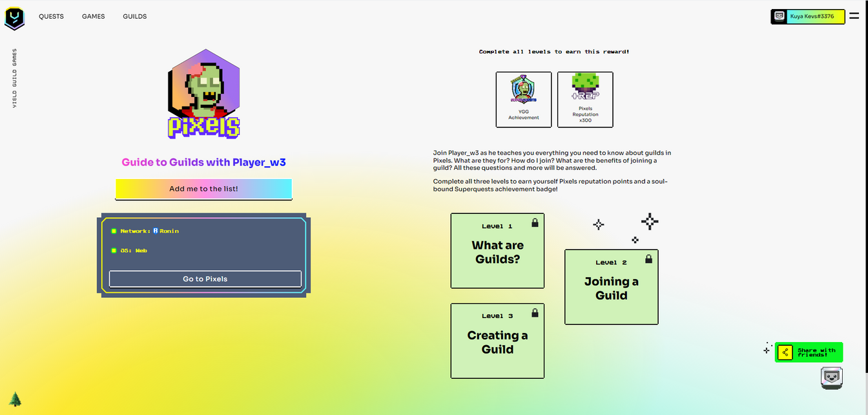The image size is (868, 415).
Task: Open the QUESTS navigation item
Action: coord(52,17)
